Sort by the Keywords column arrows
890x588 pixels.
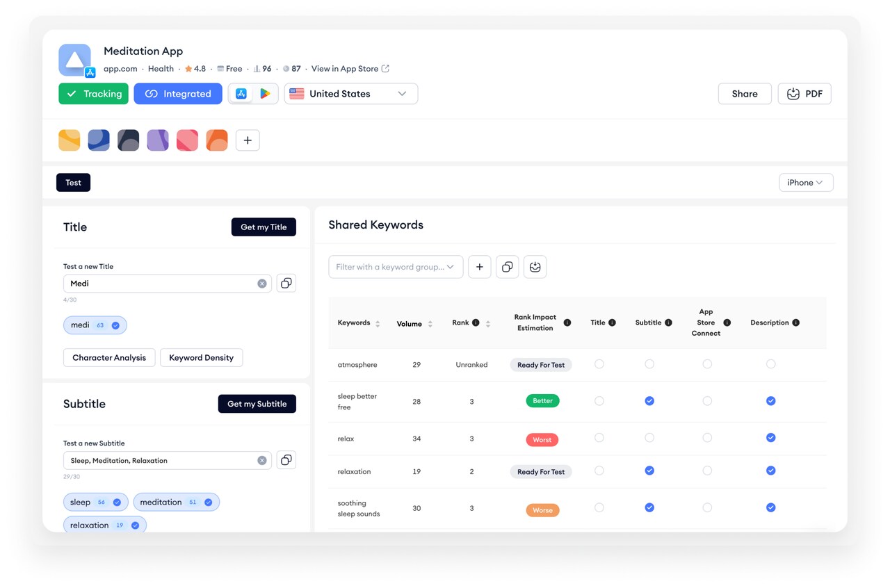[378, 324]
